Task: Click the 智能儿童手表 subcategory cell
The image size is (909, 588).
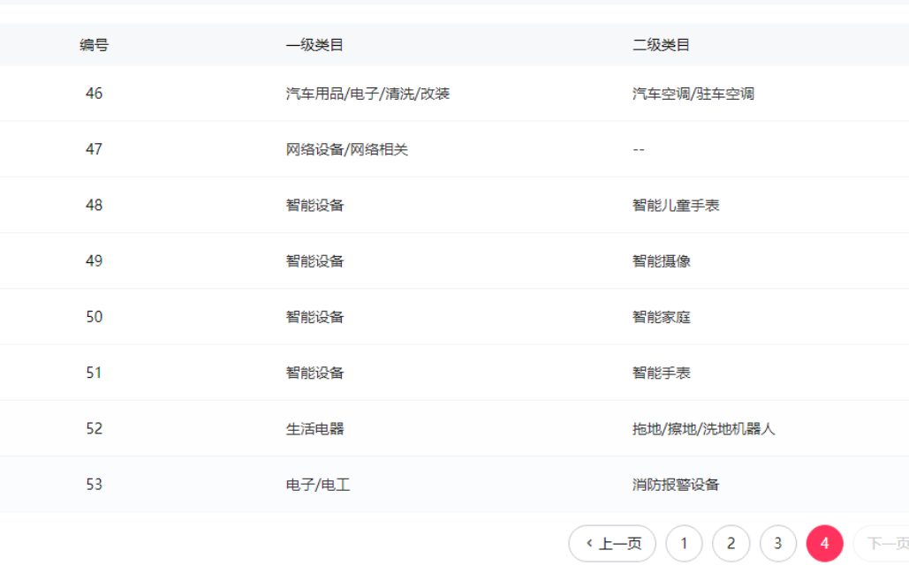Action: 676,206
